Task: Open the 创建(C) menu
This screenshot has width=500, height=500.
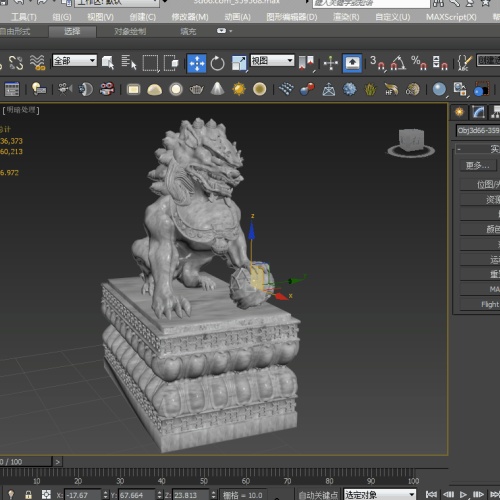Action: coord(143,17)
